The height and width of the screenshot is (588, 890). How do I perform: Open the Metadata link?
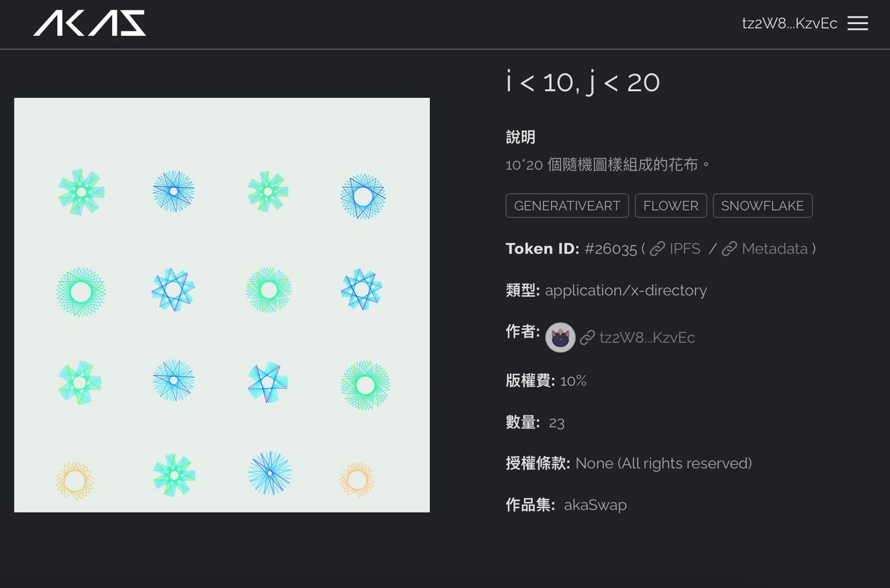pos(775,249)
